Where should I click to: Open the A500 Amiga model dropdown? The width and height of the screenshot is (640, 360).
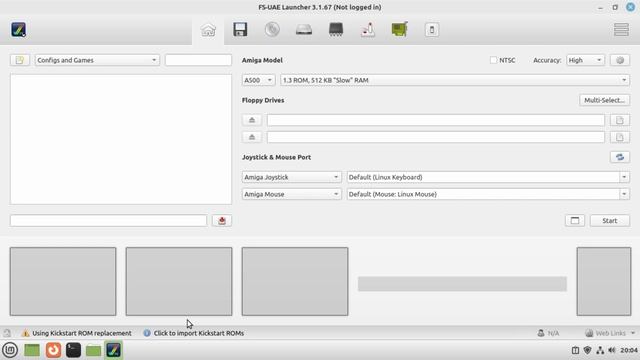258,80
